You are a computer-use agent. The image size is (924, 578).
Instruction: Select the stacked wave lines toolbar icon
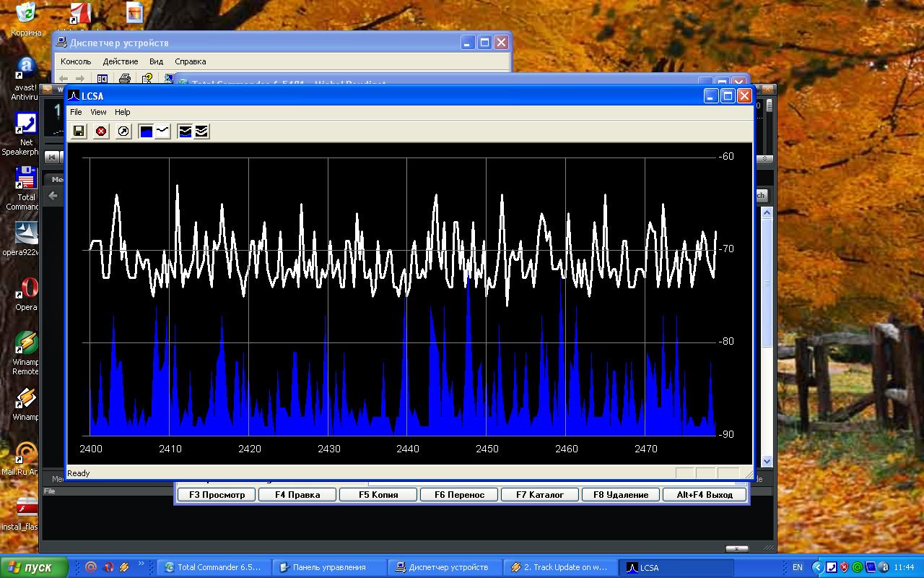(201, 131)
